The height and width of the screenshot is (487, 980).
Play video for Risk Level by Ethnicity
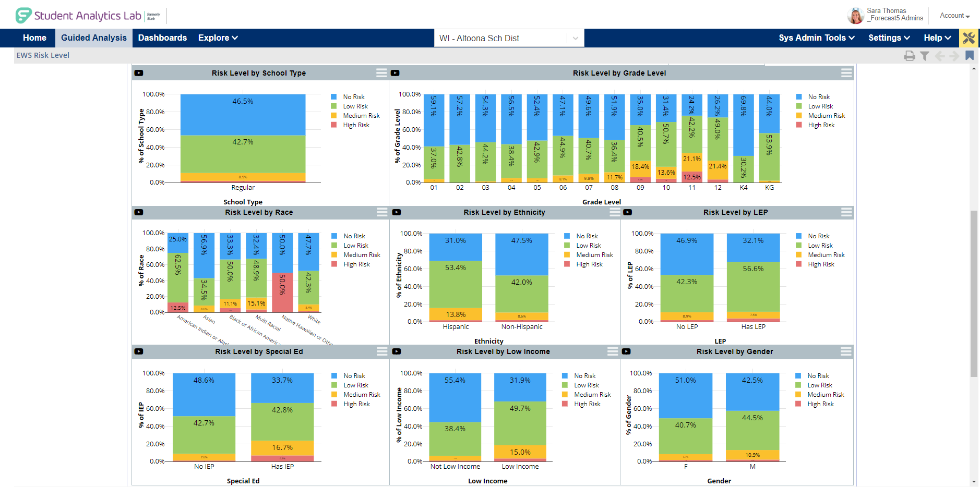[397, 212]
